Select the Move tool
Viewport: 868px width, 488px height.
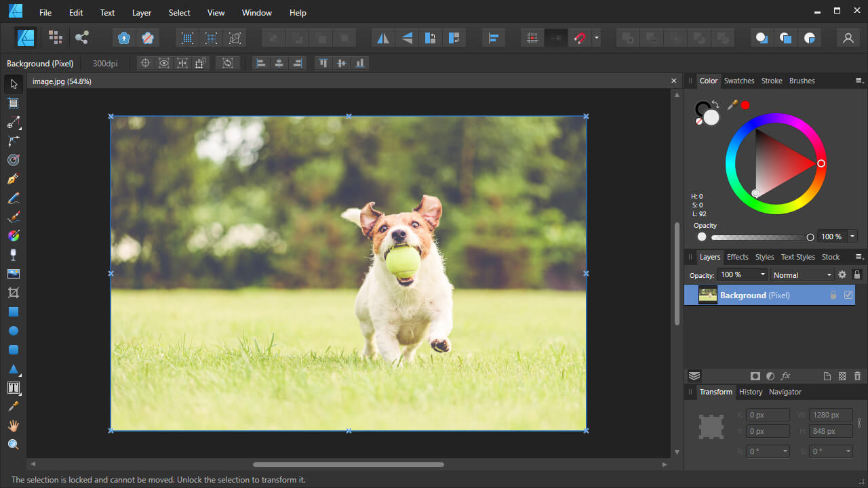tap(14, 84)
